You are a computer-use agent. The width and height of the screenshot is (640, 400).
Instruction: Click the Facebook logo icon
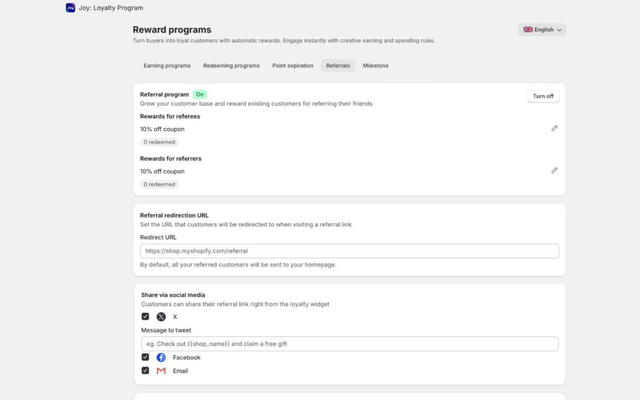click(161, 357)
